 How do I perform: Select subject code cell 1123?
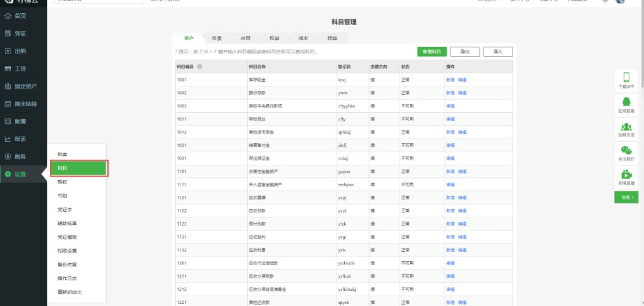point(211,224)
